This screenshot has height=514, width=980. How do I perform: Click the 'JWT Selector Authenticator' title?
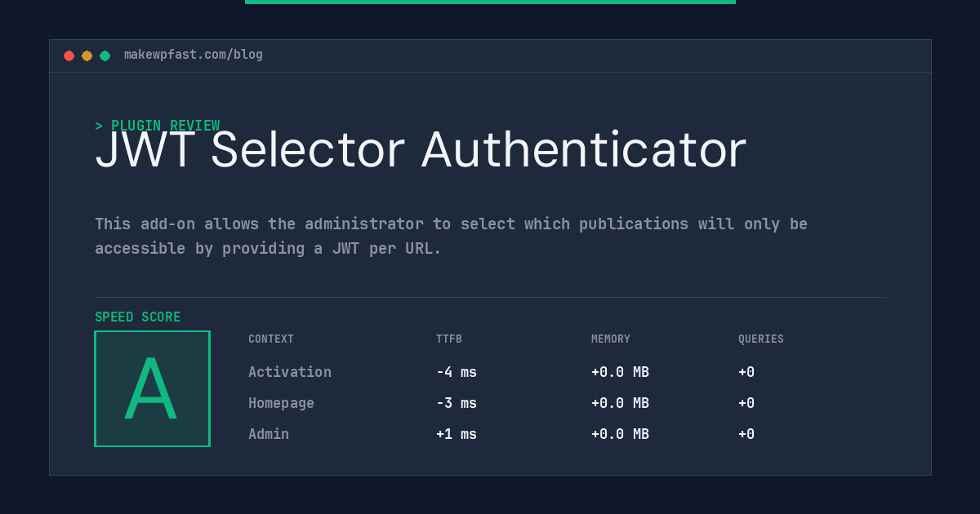click(421, 150)
